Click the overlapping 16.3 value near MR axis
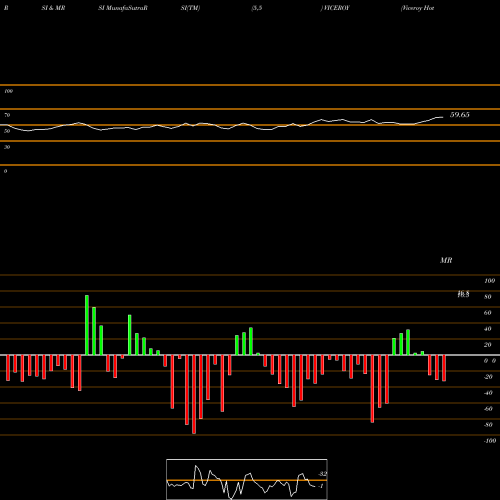Viewport: 500px width, 500px height. pos(463,294)
